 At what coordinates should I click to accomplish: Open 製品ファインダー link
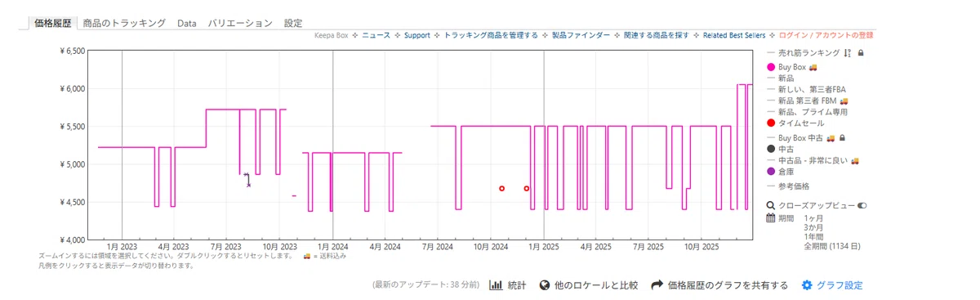[581, 35]
